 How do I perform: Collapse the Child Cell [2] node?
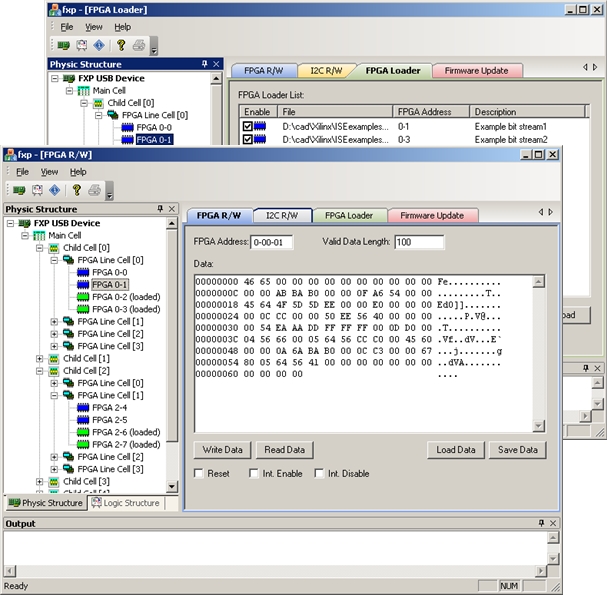point(40,371)
